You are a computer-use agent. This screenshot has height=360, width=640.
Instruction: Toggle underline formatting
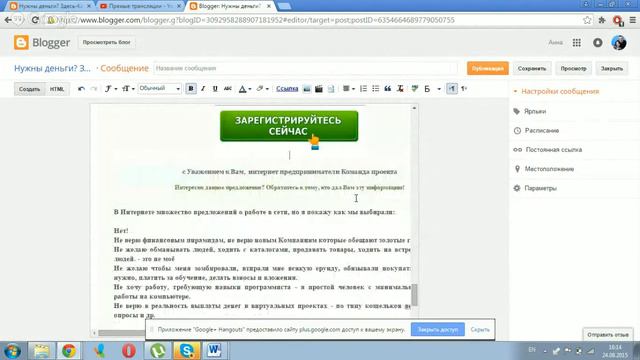click(215, 89)
